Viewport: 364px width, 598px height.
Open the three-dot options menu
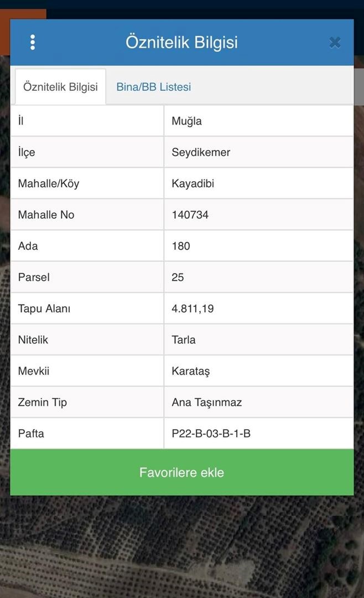[33, 43]
